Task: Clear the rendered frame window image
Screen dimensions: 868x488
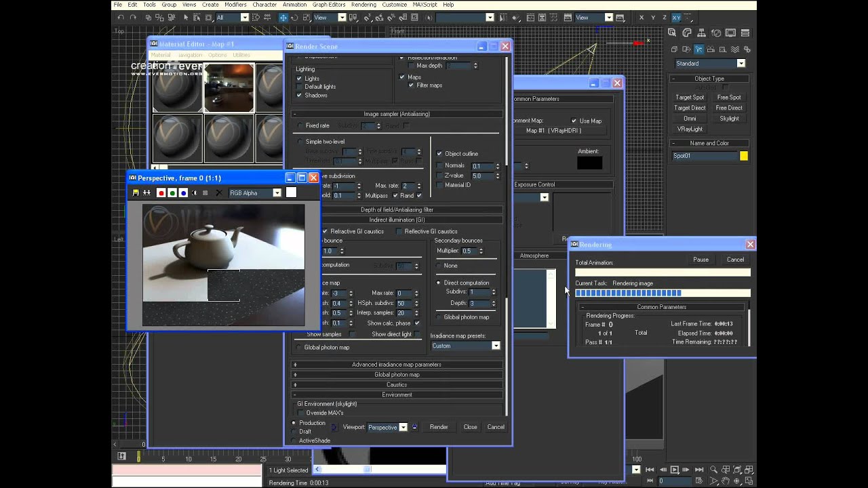Action: [x=218, y=193]
